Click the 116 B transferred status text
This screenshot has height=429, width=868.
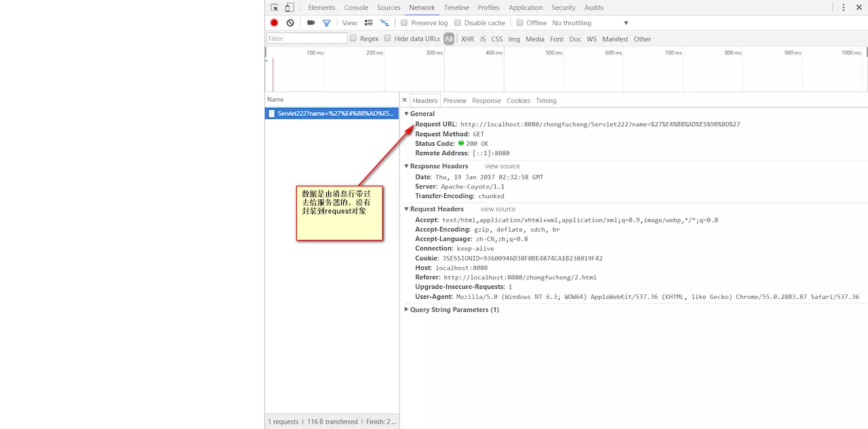click(x=332, y=422)
